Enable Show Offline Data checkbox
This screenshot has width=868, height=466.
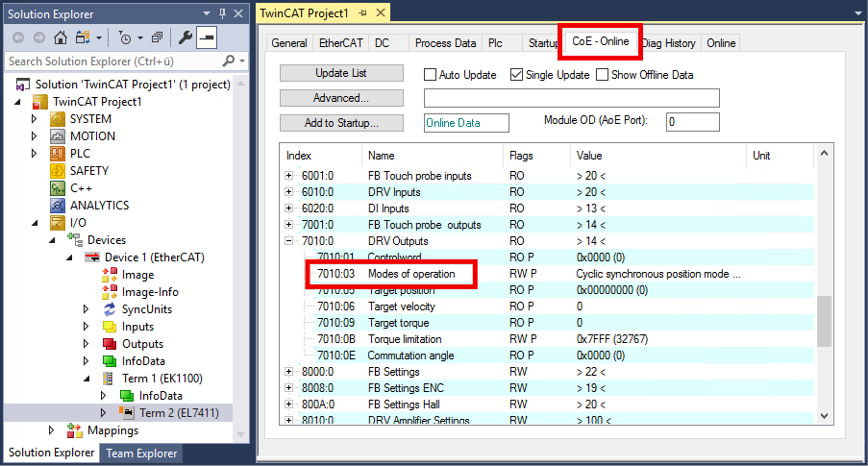[603, 74]
